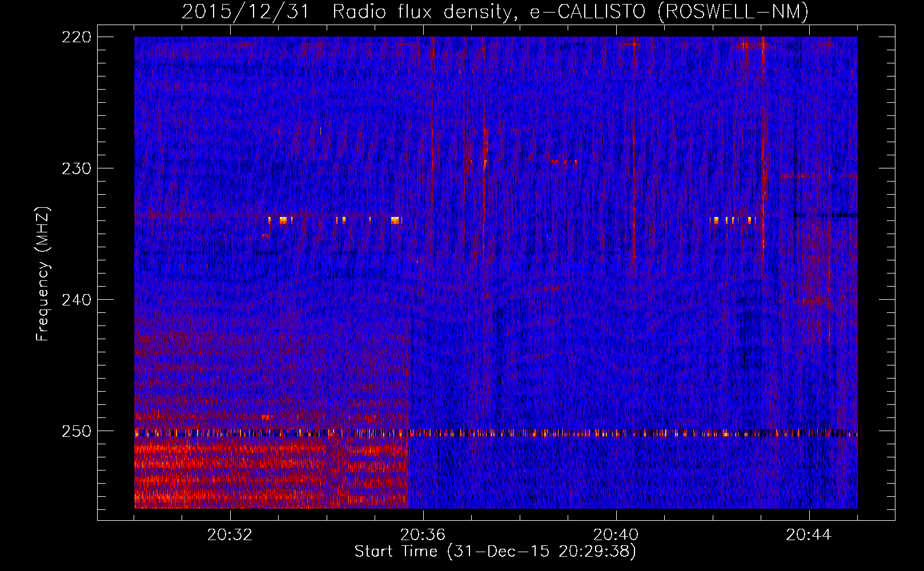Click the 250 frequency tick label
Image resolution: width=924 pixels, height=571 pixels.
coord(76,431)
